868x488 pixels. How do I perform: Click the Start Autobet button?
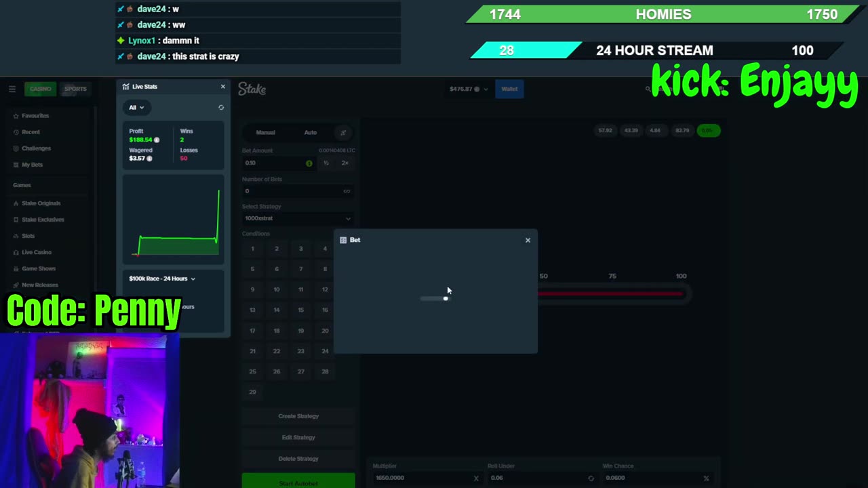tap(298, 482)
